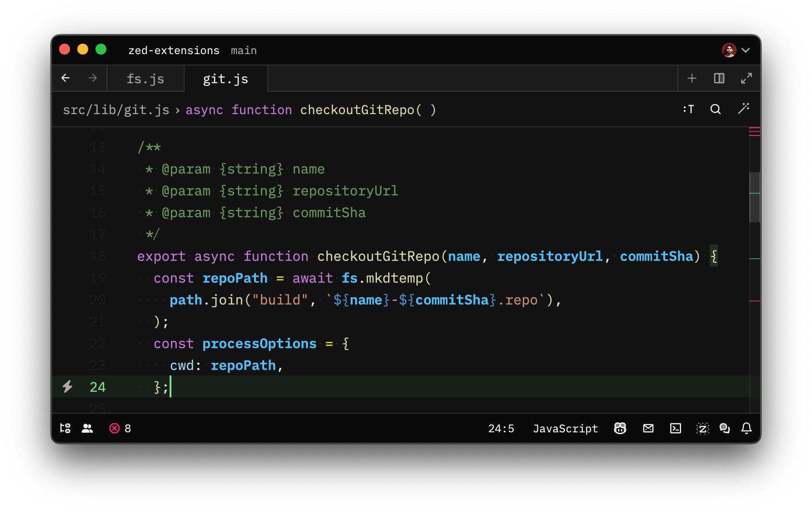
Task: Open the user avatar menu
Action: click(x=729, y=50)
